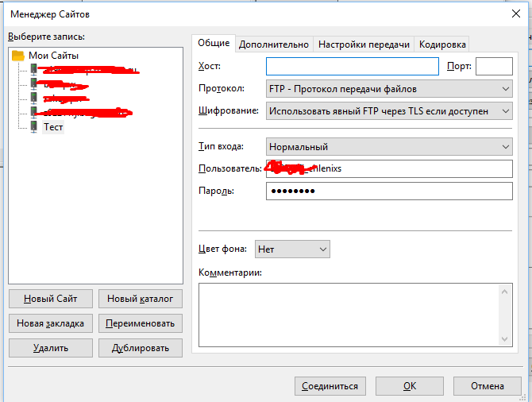Click the Мои Сайты tree label
Screen dimensions: 532x402
click(54, 56)
